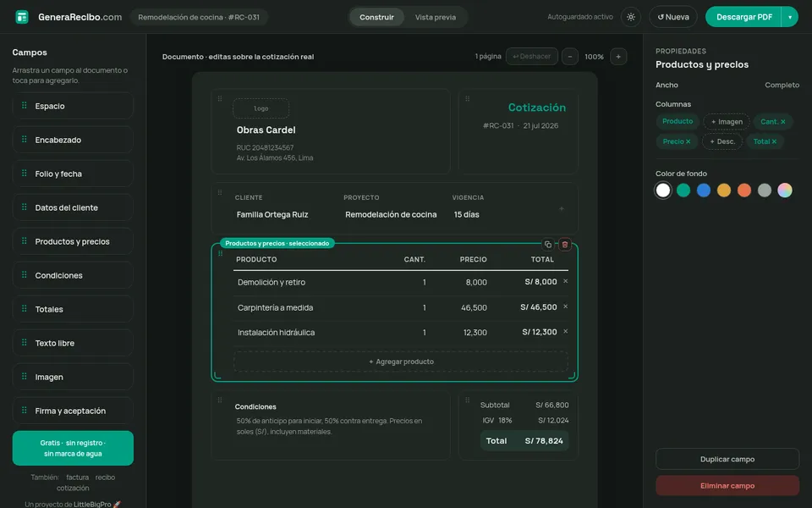Image resolution: width=812 pixels, height=508 pixels.
Task: Grab the selected products table drag handle
Action: click(220, 253)
